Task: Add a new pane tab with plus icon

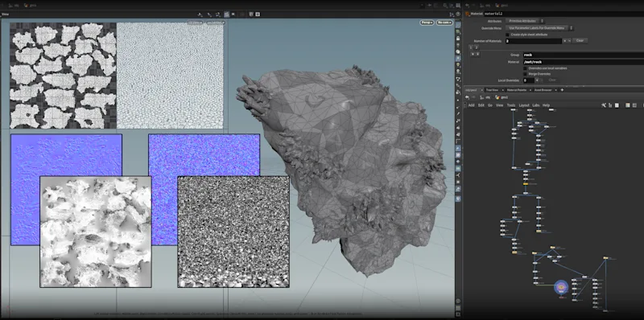Action: (562, 90)
